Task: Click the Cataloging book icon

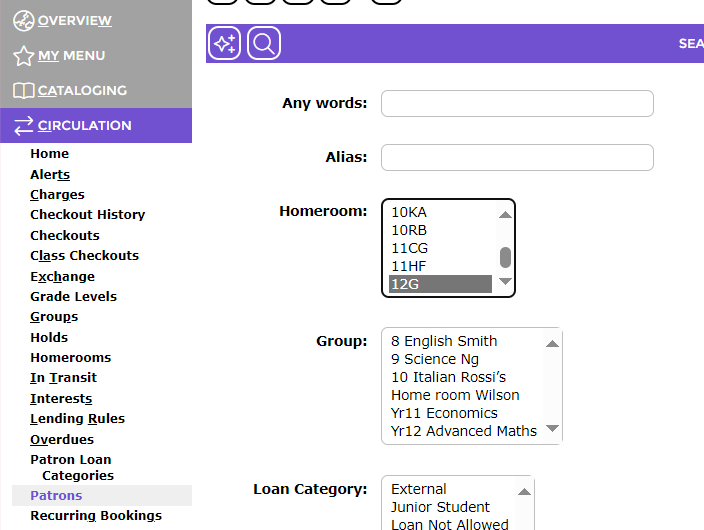Action: click(x=23, y=90)
